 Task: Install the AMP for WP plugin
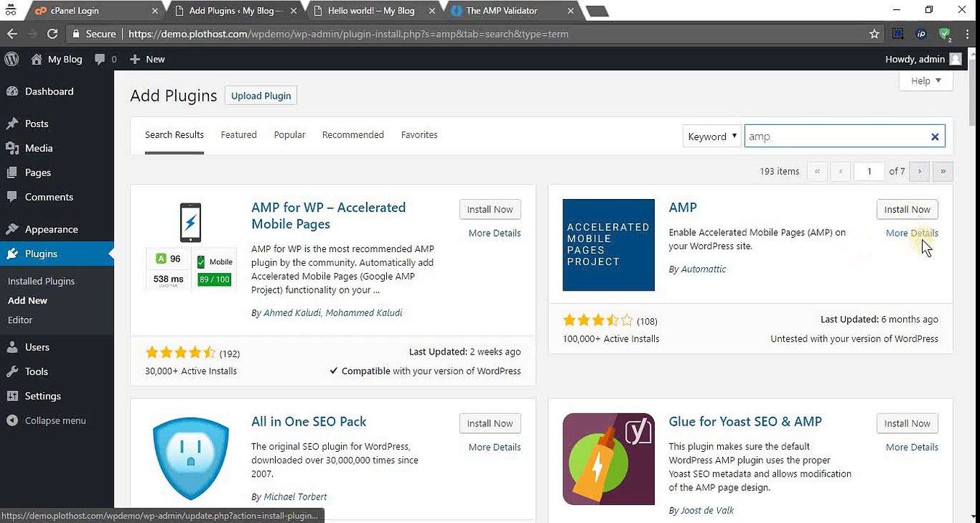[490, 209]
